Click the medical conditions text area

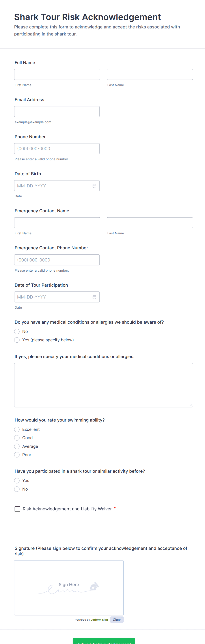click(x=103, y=385)
